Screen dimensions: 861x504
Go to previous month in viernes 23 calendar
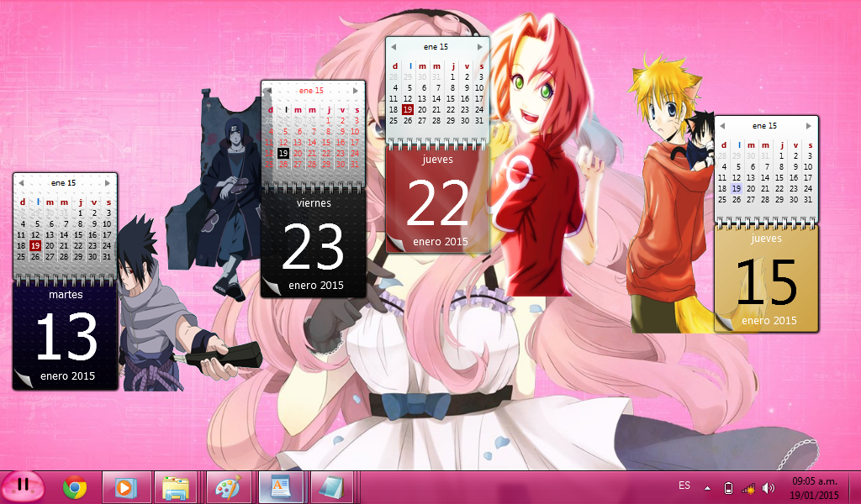point(268,91)
